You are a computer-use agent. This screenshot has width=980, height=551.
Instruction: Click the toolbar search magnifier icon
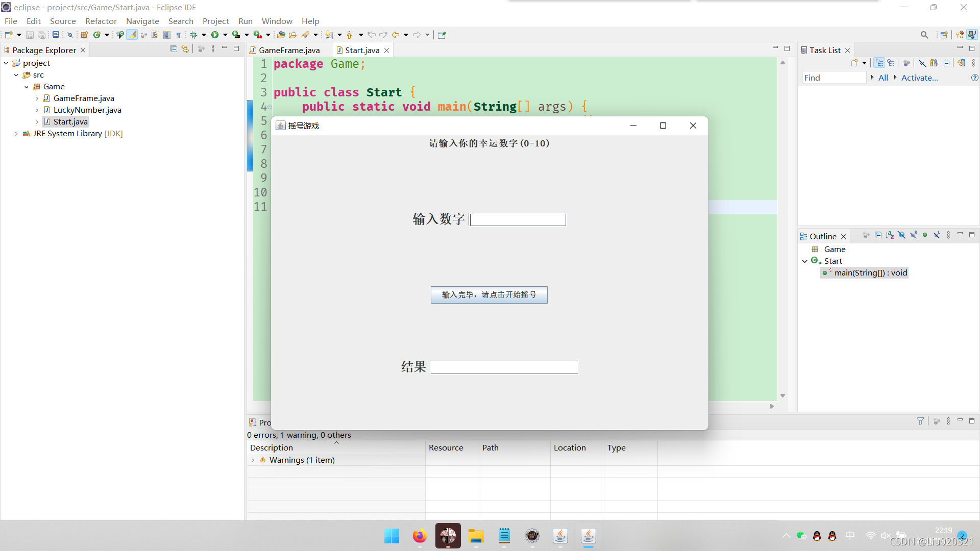point(924,35)
